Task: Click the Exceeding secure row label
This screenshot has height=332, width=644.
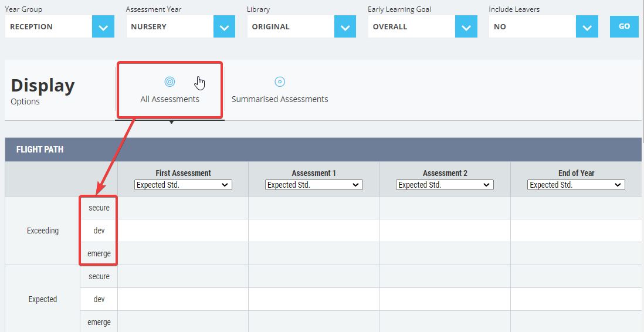Action: point(99,208)
